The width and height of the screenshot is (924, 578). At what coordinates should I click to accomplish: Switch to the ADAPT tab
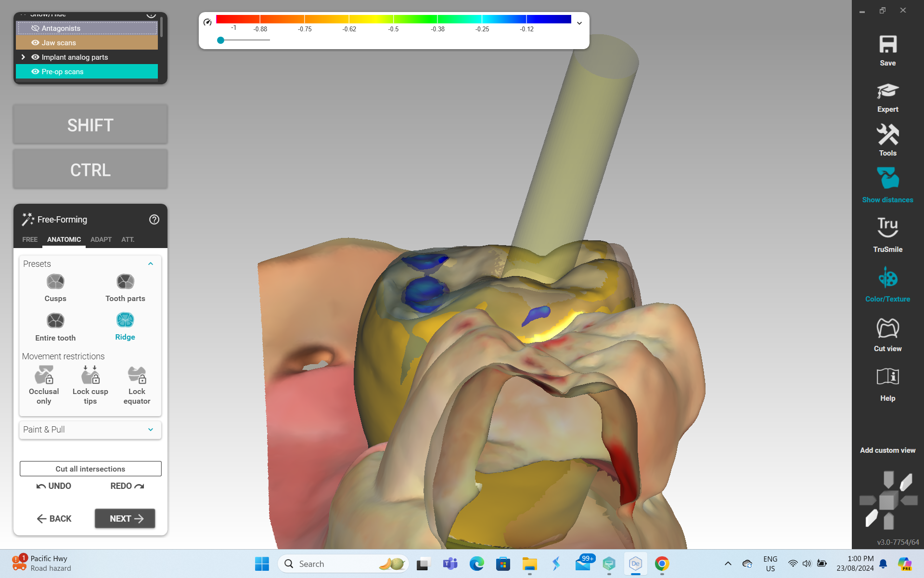101,239
